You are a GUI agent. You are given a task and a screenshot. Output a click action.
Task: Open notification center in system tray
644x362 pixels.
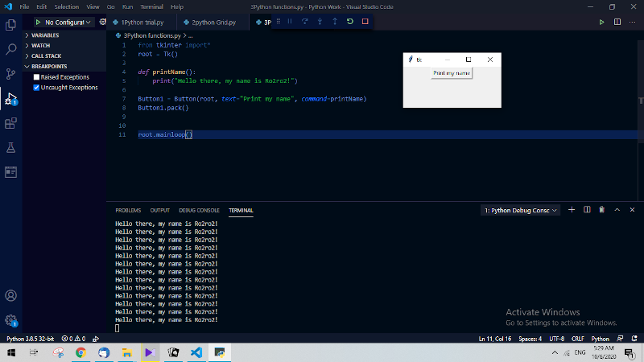[630, 352]
